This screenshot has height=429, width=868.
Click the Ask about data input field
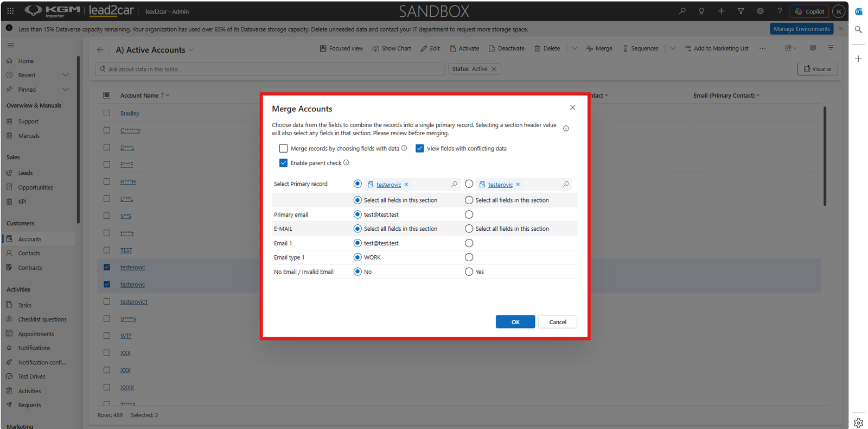(x=270, y=69)
